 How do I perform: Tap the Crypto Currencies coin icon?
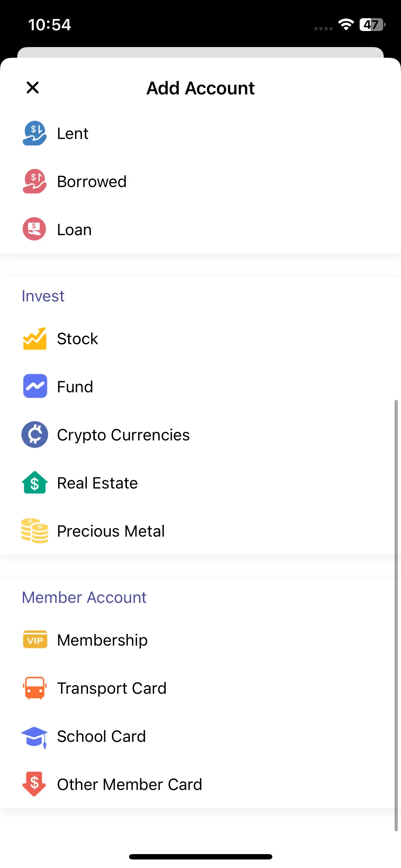tap(35, 435)
